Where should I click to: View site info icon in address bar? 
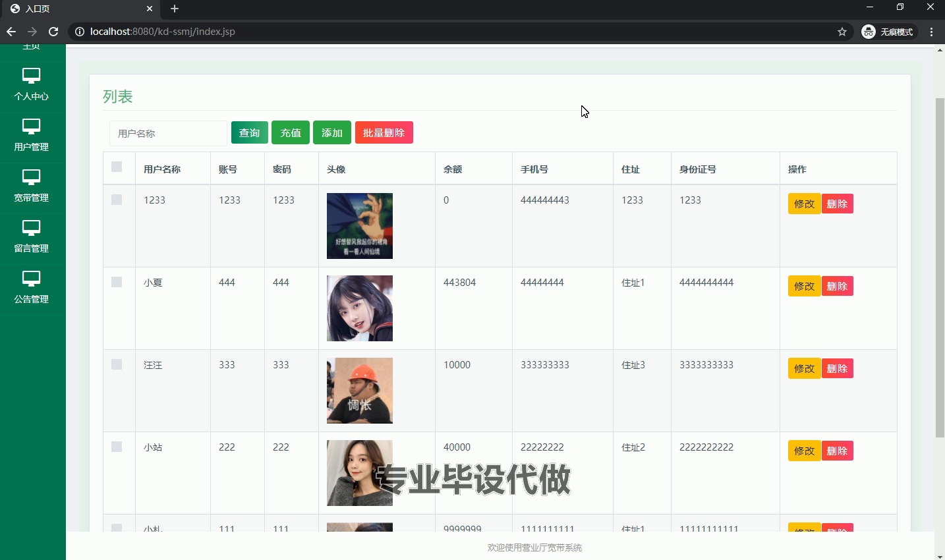(x=79, y=32)
